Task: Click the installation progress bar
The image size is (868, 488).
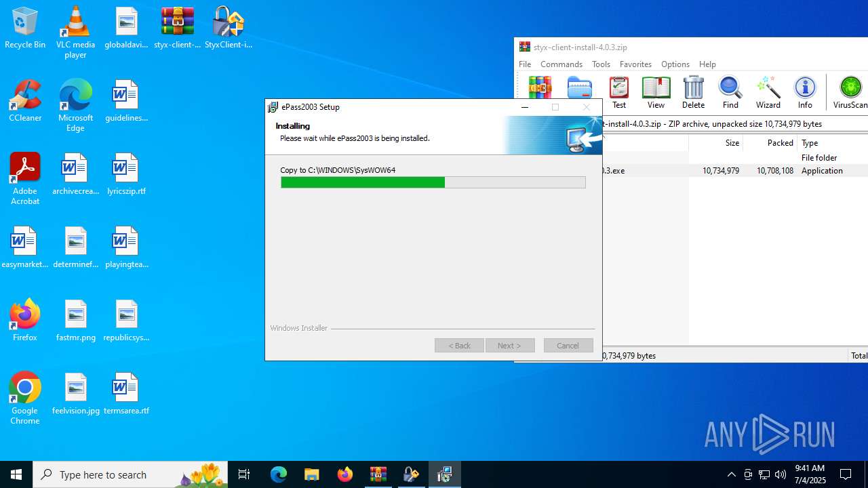Action: point(433,182)
